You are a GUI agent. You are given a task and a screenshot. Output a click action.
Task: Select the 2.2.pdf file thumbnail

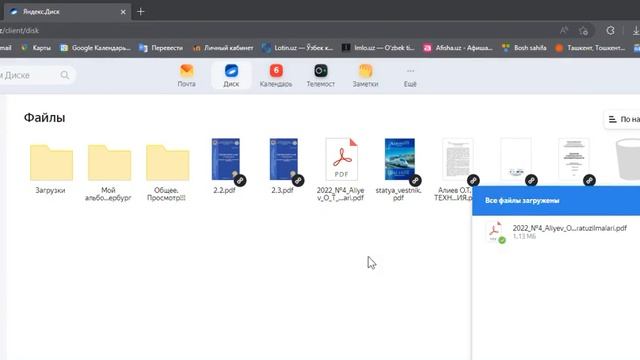pos(225,159)
